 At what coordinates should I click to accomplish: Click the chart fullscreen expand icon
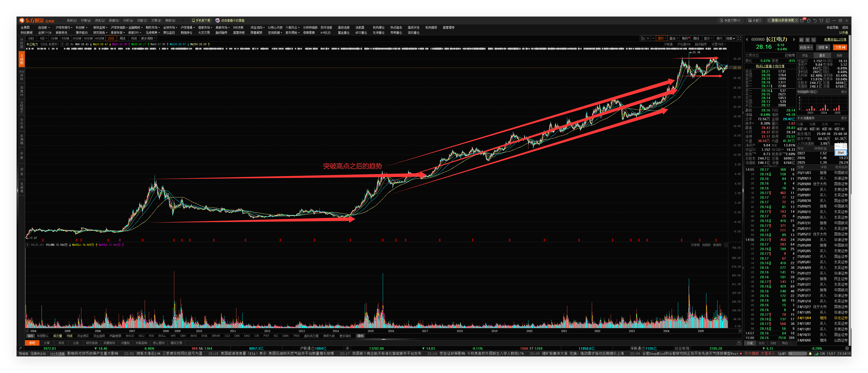click(x=739, y=38)
